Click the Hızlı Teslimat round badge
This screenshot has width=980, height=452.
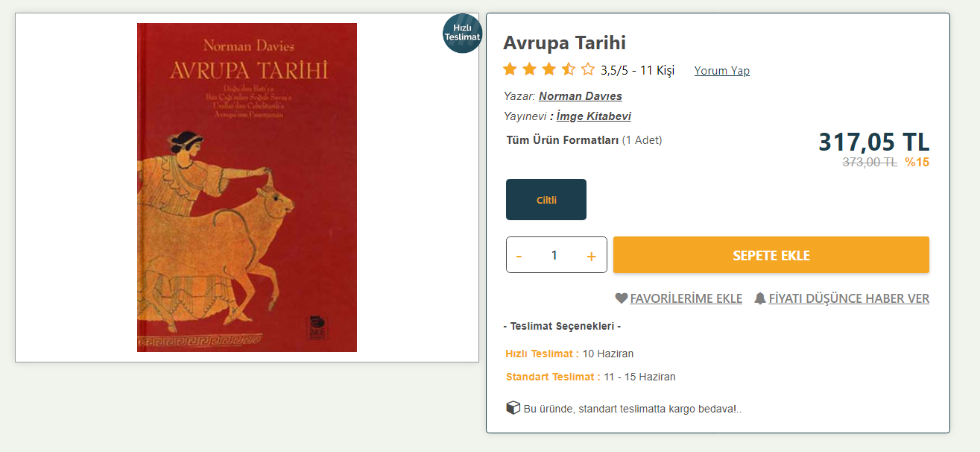coord(462,33)
